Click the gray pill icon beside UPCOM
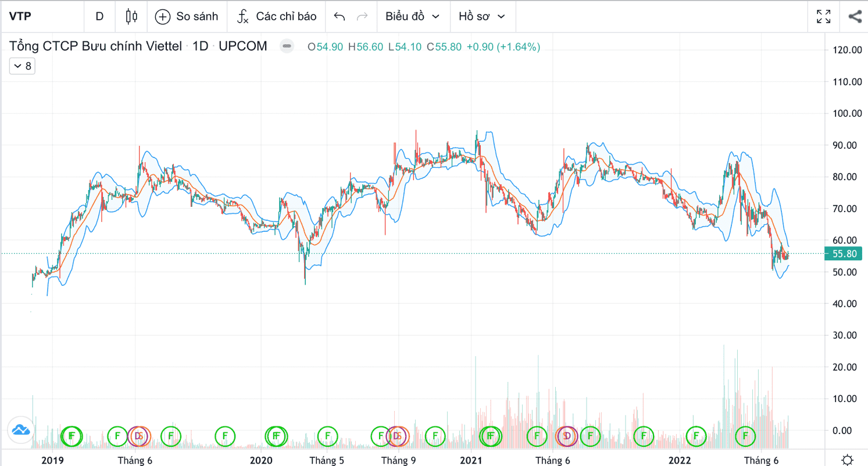Viewport: 868px width, 466px height. [286, 46]
